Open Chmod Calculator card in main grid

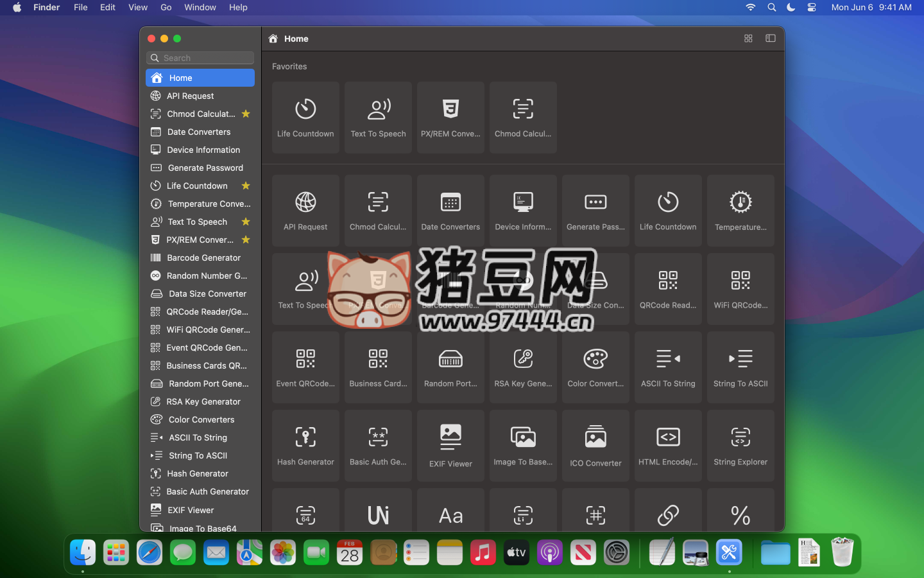378,211
